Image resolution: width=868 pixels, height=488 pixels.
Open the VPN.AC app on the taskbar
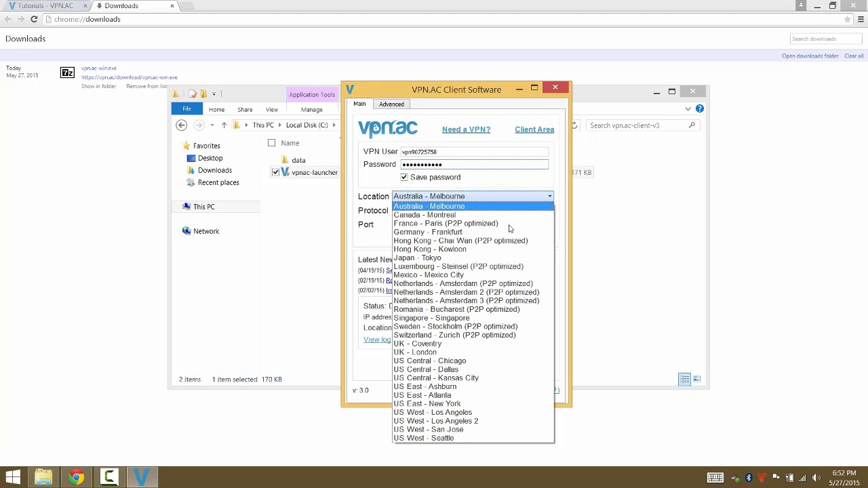tap(141, 478)
